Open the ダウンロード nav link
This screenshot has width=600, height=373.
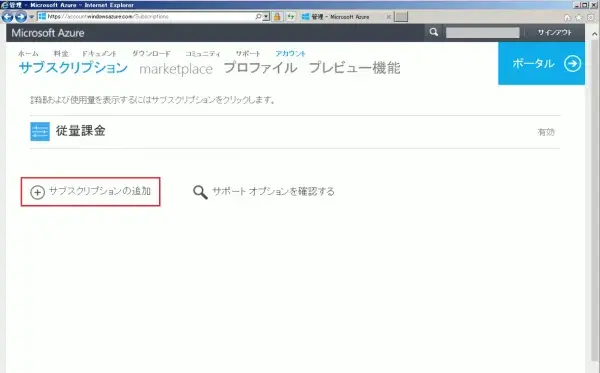coord(151,54)
